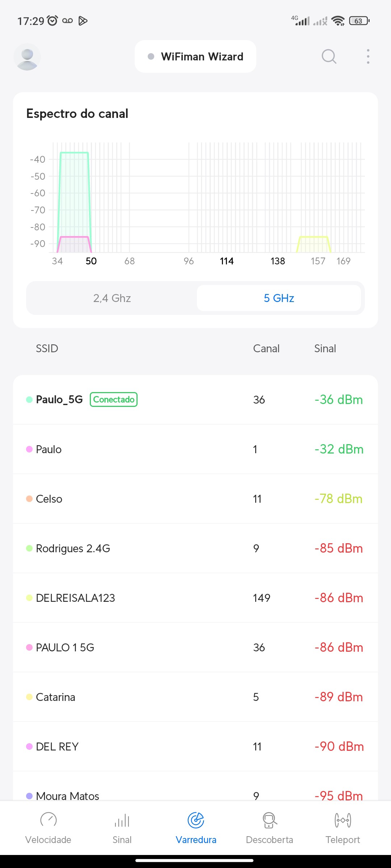Open the user profile avatar

click(x=27, y=57)
